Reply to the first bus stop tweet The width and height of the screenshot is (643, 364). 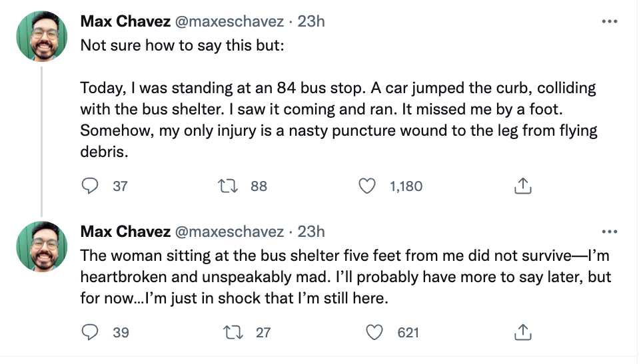[90, 186]
